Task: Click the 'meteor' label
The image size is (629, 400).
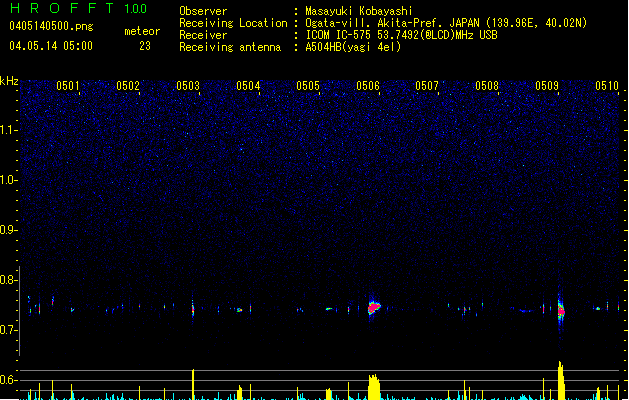Action: 142,31
